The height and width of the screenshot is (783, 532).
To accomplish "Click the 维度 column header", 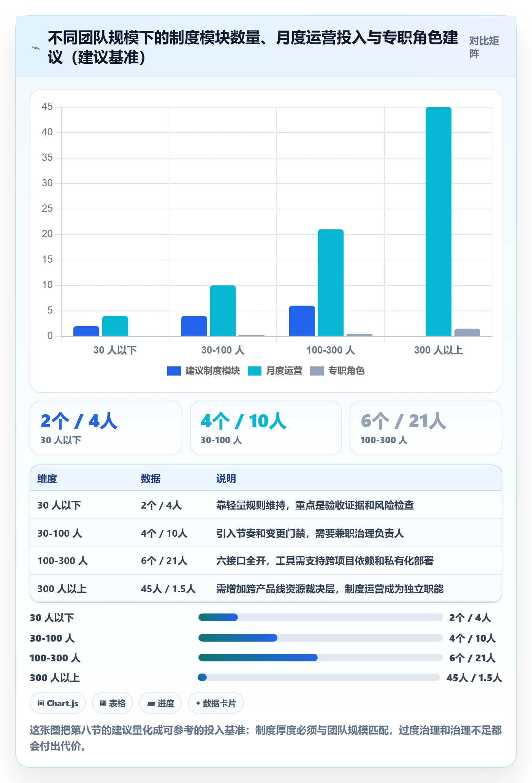I will [47, 479].
